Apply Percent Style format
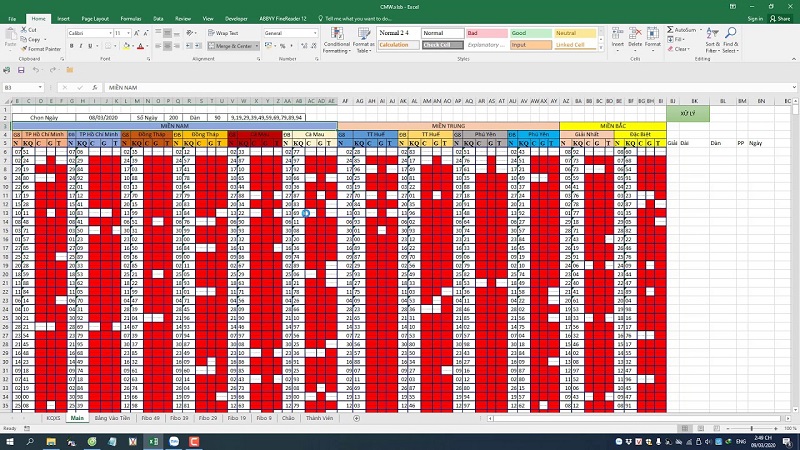The height and width of the screenshot is (450, 800). pyautogui.click(x=282, y=46)
